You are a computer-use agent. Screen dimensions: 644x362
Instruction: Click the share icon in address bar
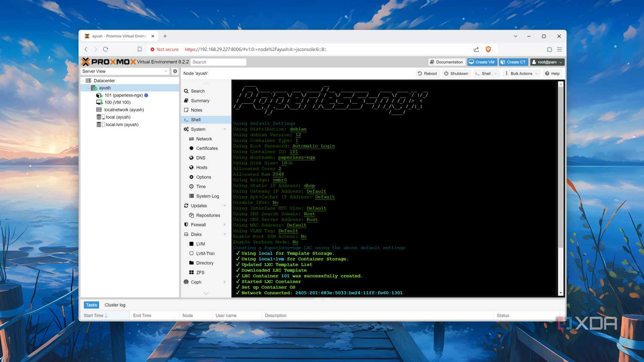click(x=476, y=49)
